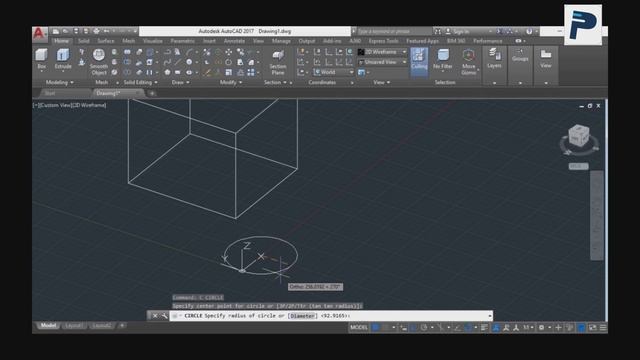Click the navigation bar on the right
Image resolution: width=640 pixels, height=360 pixels.
(596, 215)
